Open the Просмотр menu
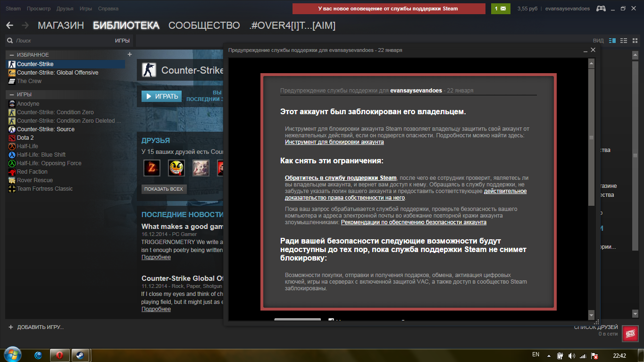Image resolution: width=644 pixels, height=362 pixels. click(x=39, y=8)
